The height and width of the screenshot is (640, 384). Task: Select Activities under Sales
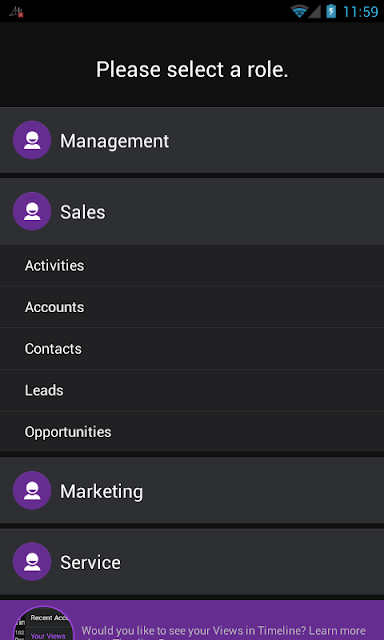[x=192, y=265]
